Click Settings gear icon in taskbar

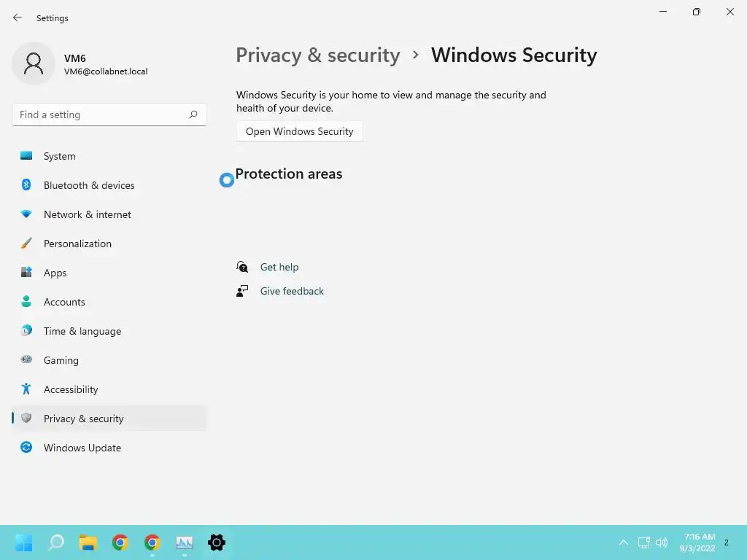216,542
